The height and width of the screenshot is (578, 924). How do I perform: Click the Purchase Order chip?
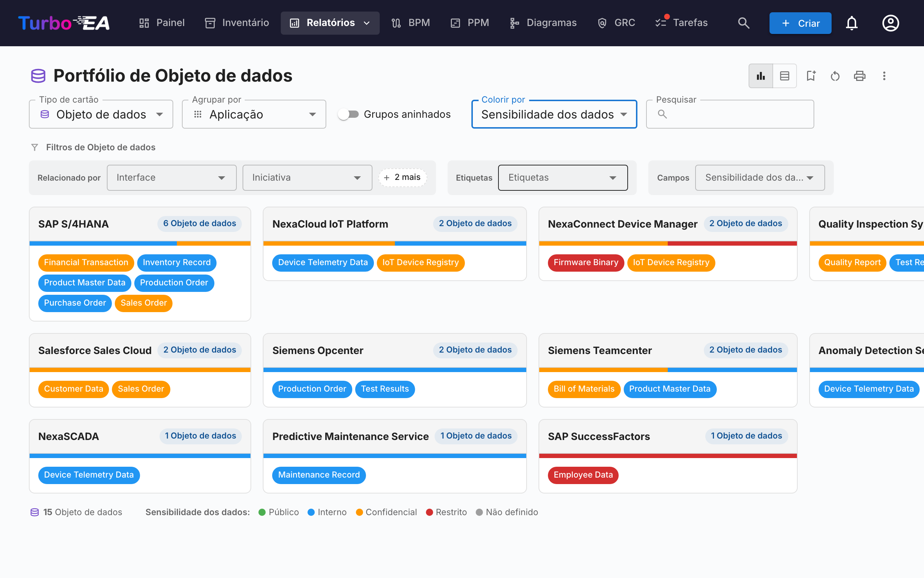(x=75, y=303)
